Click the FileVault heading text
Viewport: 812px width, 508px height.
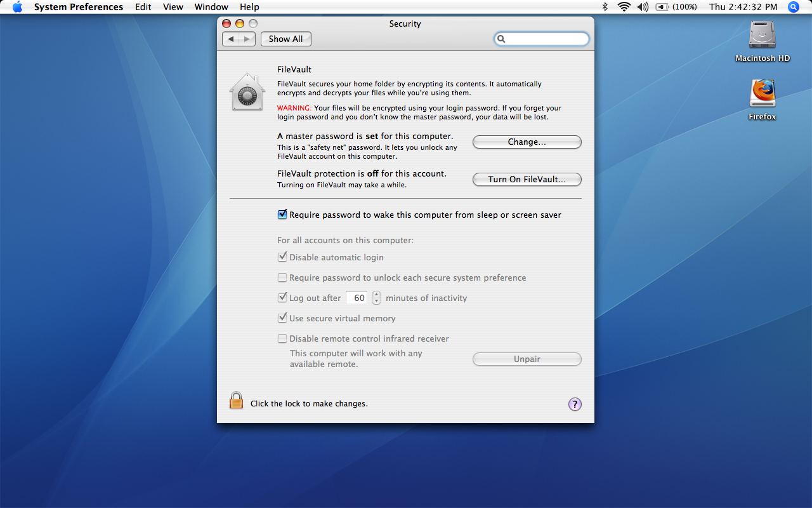coord(294,70)
